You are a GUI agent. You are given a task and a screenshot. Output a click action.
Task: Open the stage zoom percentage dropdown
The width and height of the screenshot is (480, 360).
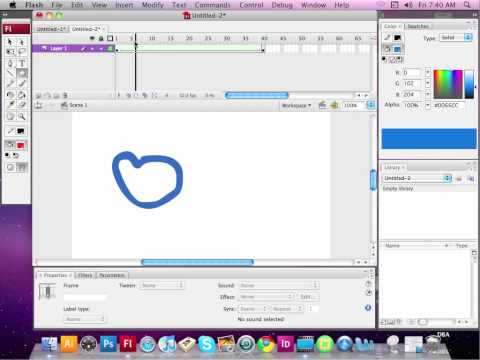point(371,105)
